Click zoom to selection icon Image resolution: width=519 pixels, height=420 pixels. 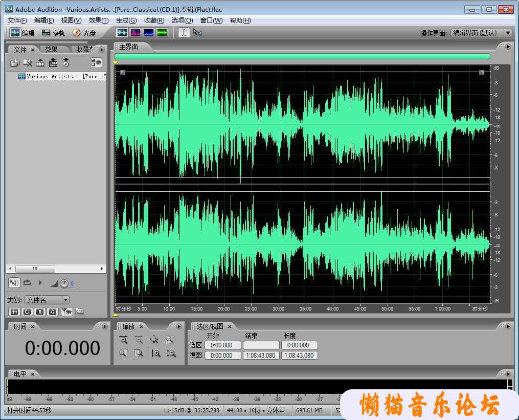169,340
